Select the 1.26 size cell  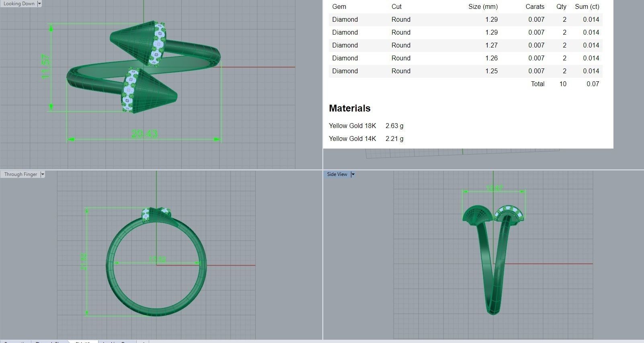coord(491,58)
